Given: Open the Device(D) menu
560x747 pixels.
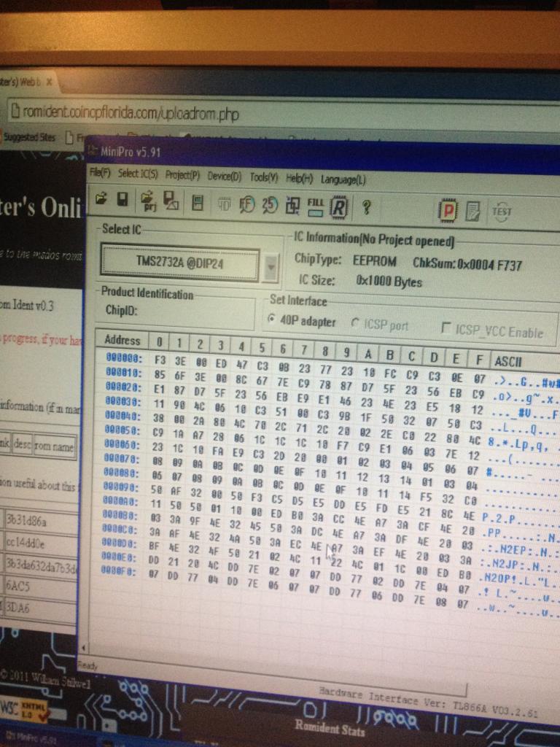Looking at the screenshot, I should click(224, 177).
